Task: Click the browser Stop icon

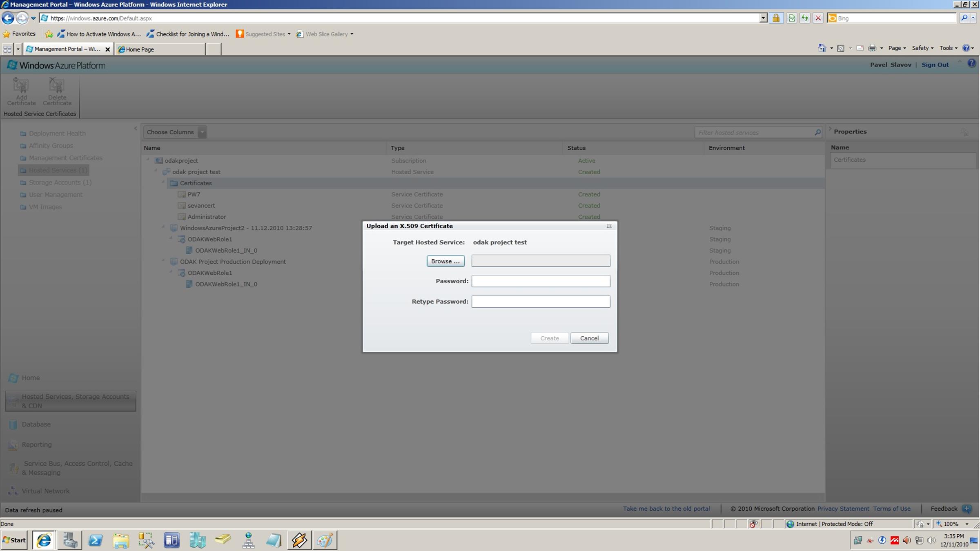Action: pyautogui.click(x=818, y=18)
